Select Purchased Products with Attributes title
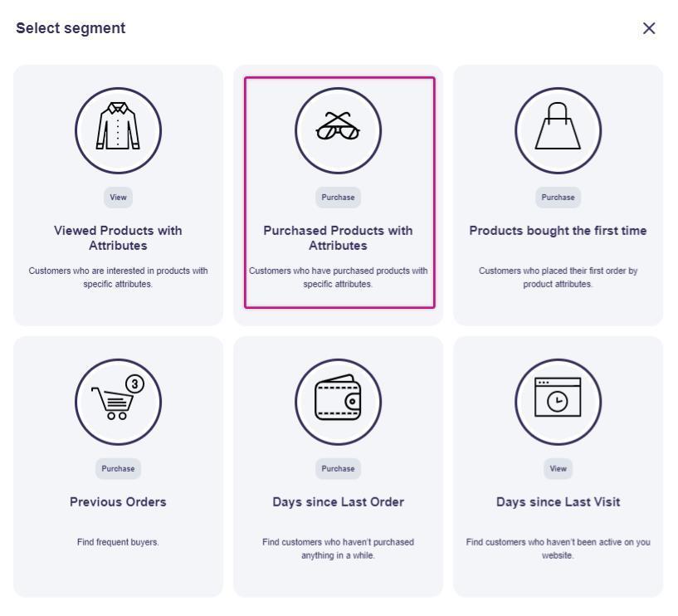Image resolution: width=678 pixels, height=616 pixels. pos(338,238)
